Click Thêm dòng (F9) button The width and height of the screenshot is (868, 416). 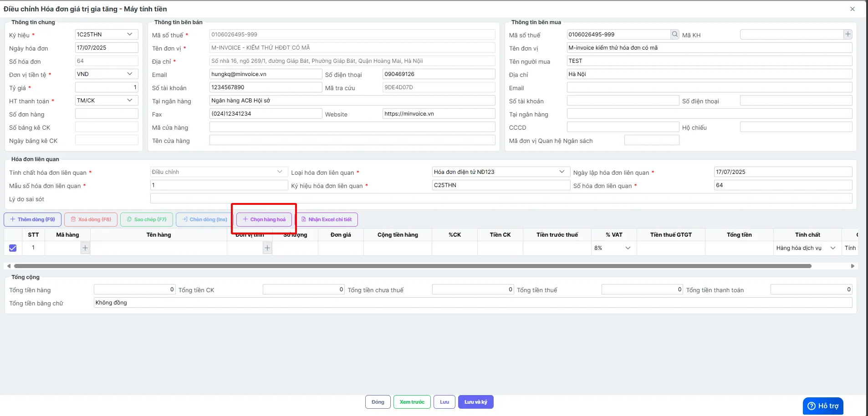[x=33, y=219]
